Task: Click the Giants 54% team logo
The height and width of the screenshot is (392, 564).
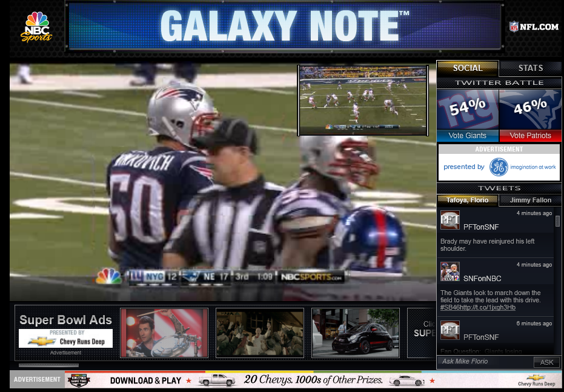Action: coord(468,109)
